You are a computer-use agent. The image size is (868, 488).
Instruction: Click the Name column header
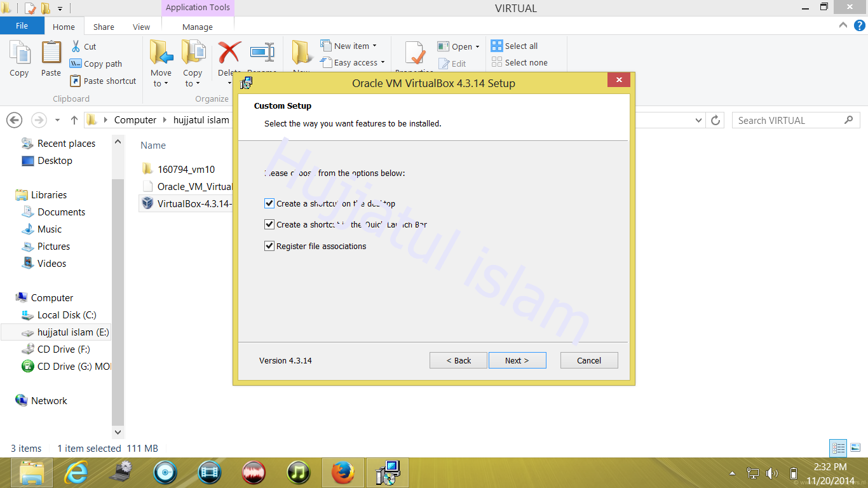153,146
